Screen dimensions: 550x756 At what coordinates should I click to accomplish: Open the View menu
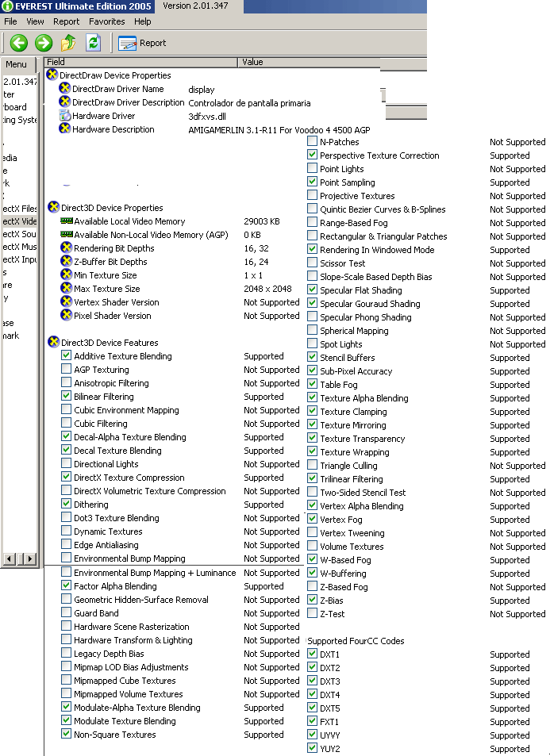pyautogui.click(x=35, y=21)
